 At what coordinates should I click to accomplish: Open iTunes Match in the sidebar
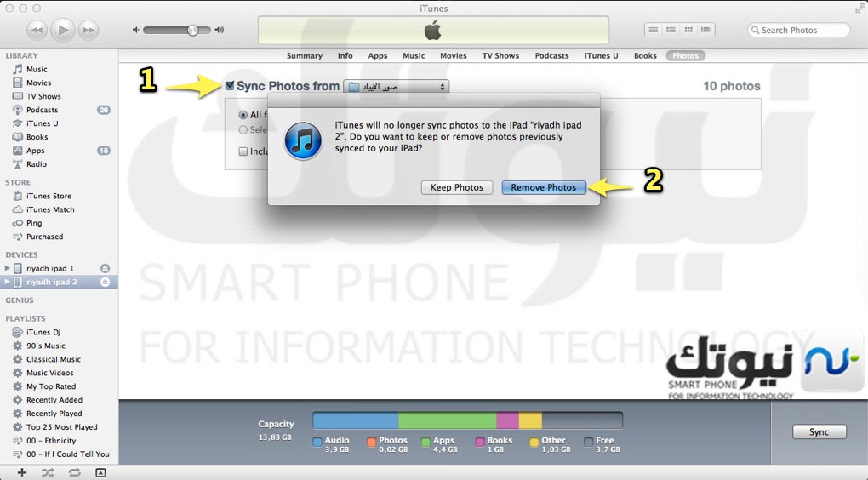click(x=50, y=210)
